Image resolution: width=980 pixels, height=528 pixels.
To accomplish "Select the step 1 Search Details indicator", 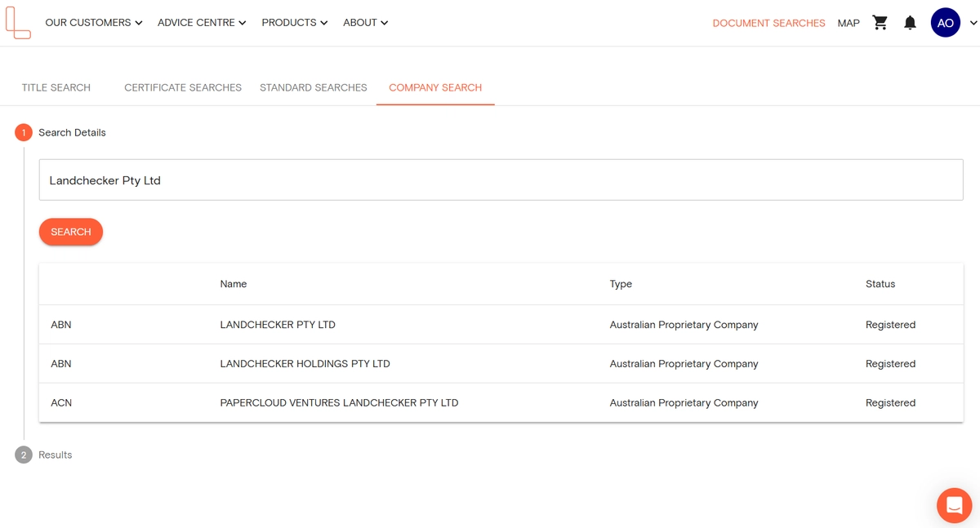I will [x=23, y=131].
